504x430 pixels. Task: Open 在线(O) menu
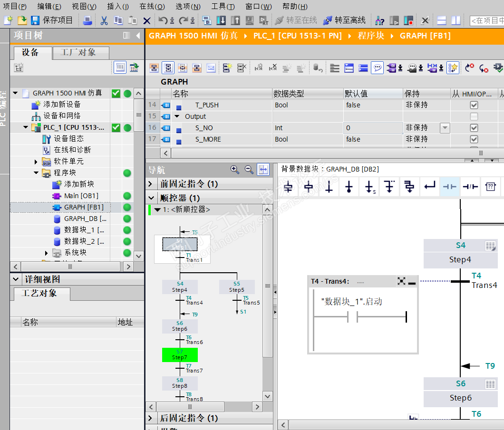[x=152, y=7]
